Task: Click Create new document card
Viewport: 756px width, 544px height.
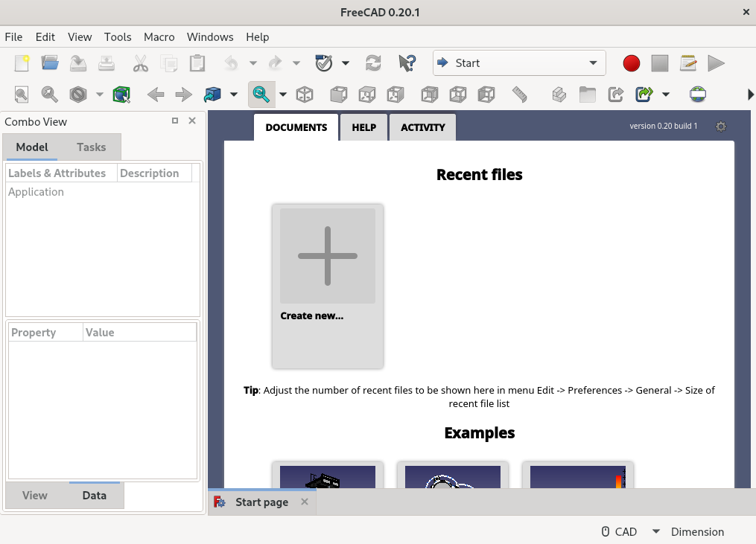Action: point(328,287)
